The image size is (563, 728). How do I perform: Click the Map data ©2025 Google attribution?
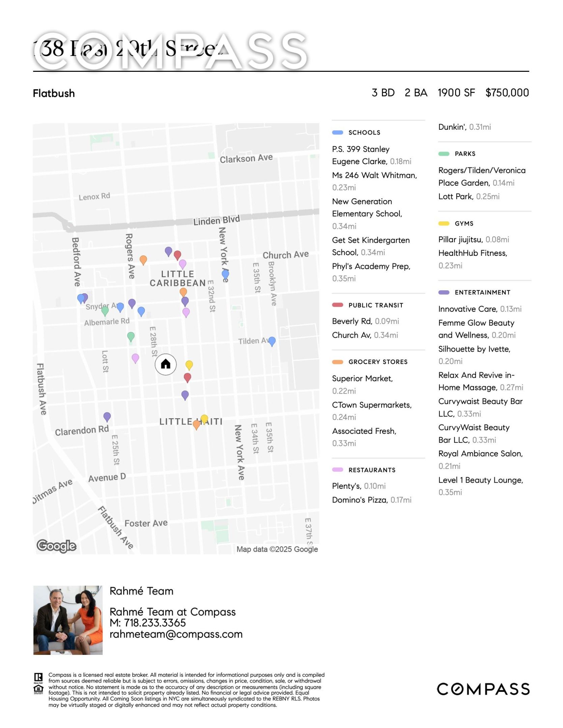277,549
